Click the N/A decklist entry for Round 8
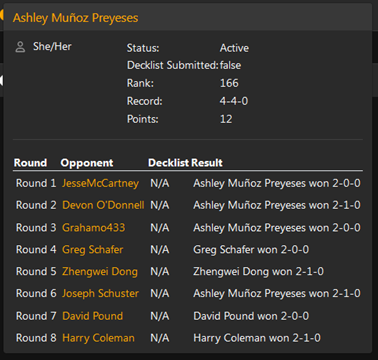The image size is (378, 360). pos(160,338)
